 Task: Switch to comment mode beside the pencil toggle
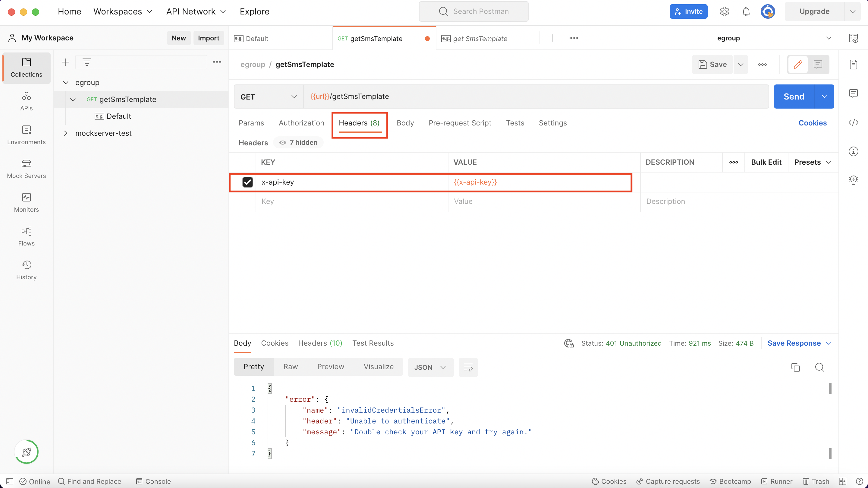click(818, 64)
